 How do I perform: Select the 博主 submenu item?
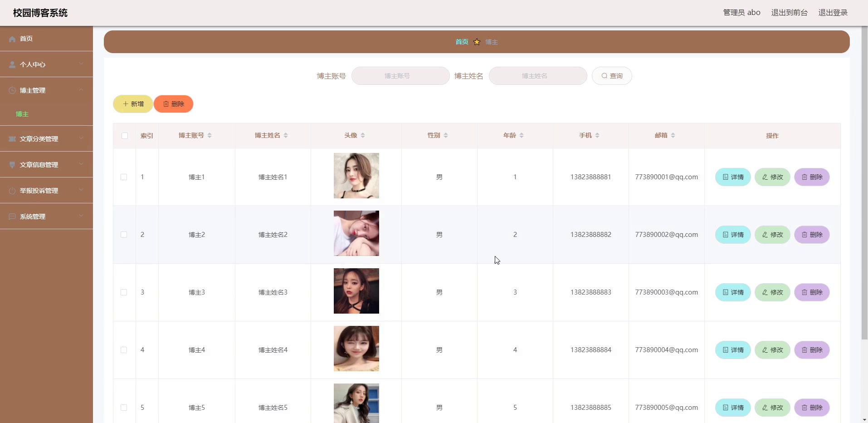coord(22,114)
